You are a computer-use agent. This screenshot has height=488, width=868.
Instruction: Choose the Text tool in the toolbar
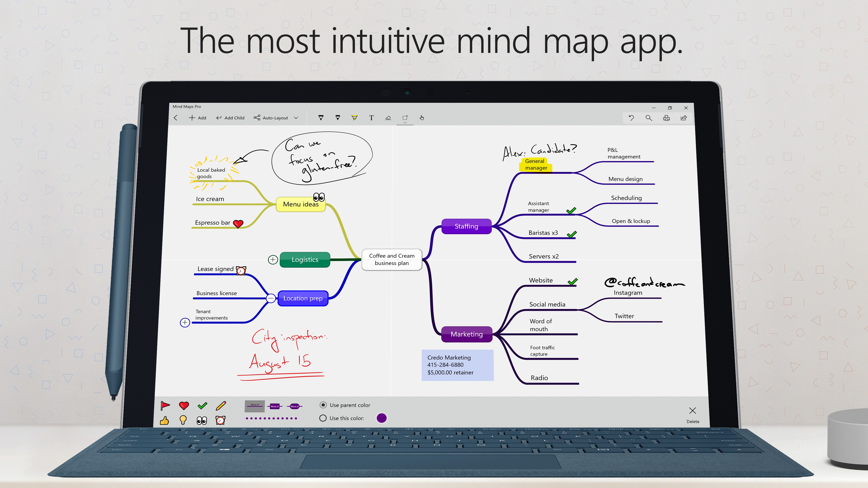click(x=371, y=117)
